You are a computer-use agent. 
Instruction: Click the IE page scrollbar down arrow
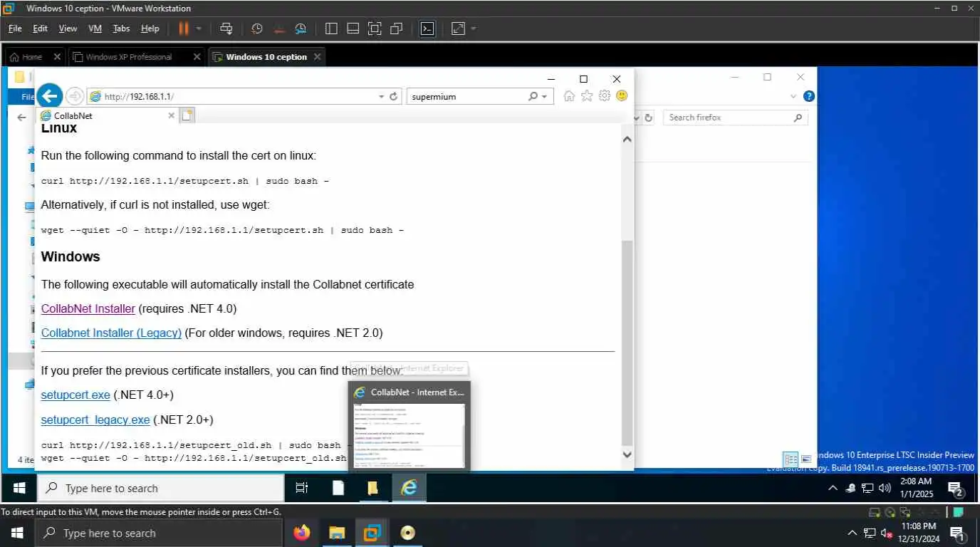627,454
